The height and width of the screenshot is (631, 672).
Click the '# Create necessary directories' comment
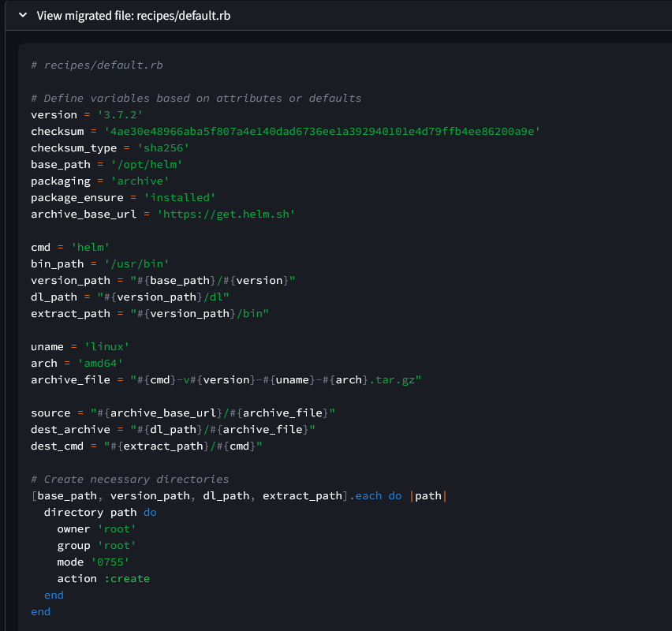pyautogui.click(x=130, y=480)
